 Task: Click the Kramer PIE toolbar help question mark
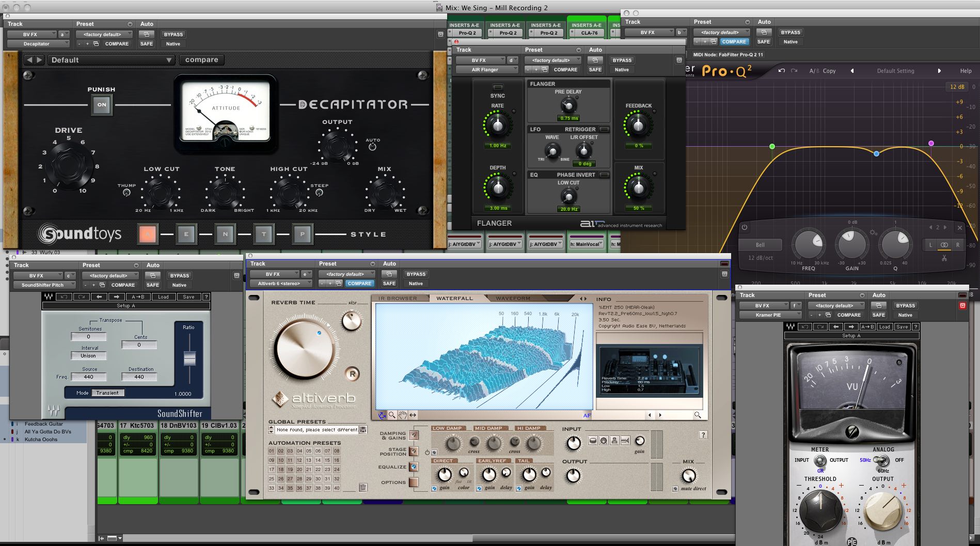coord(915,327)
